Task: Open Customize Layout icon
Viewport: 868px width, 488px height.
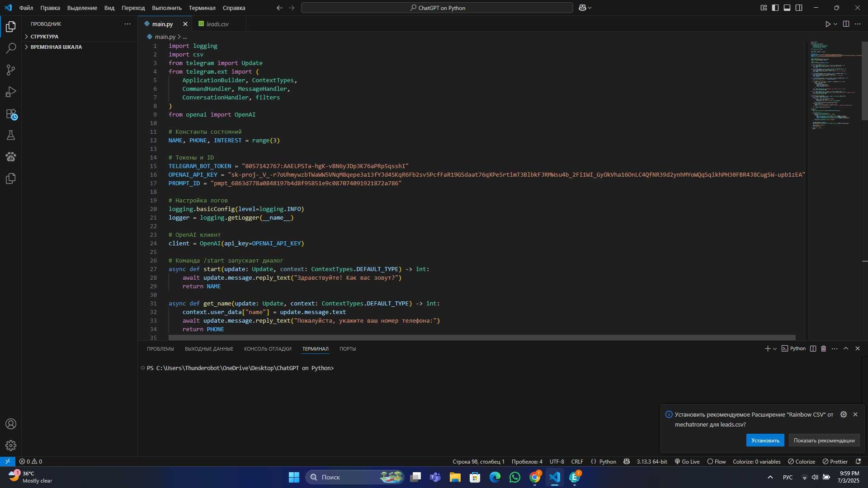Action: click(764, 8)
